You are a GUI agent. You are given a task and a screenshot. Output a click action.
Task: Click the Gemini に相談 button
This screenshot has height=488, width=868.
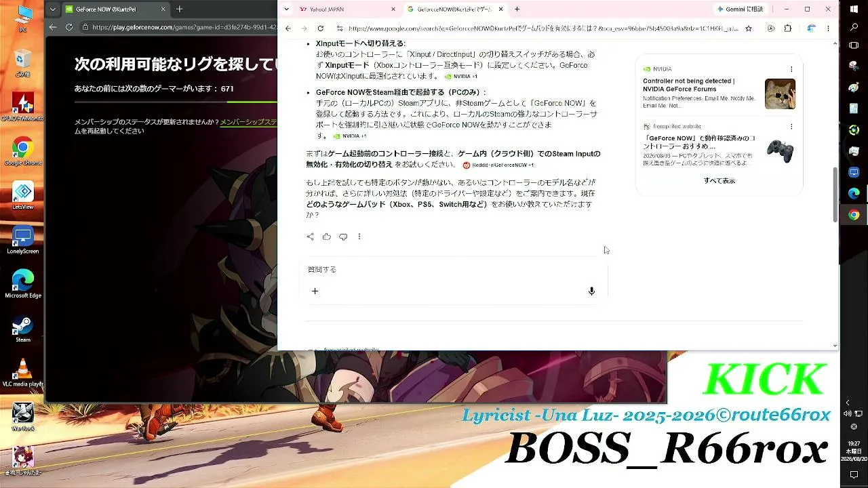[739, 9]
